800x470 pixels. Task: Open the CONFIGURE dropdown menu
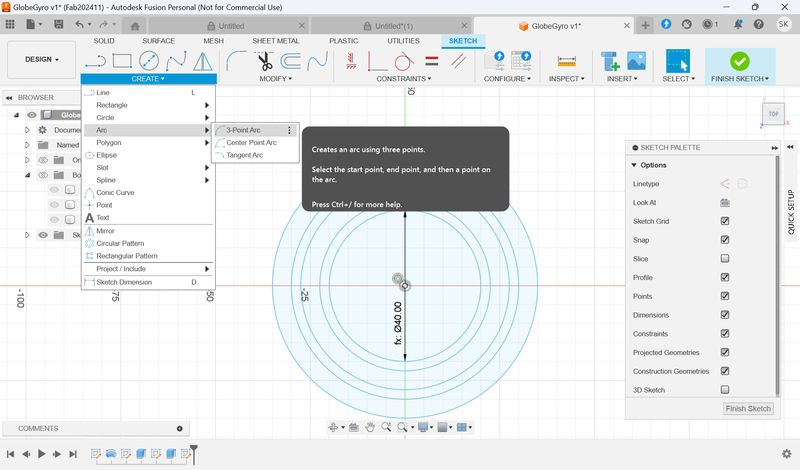click(x=507, y=79)
